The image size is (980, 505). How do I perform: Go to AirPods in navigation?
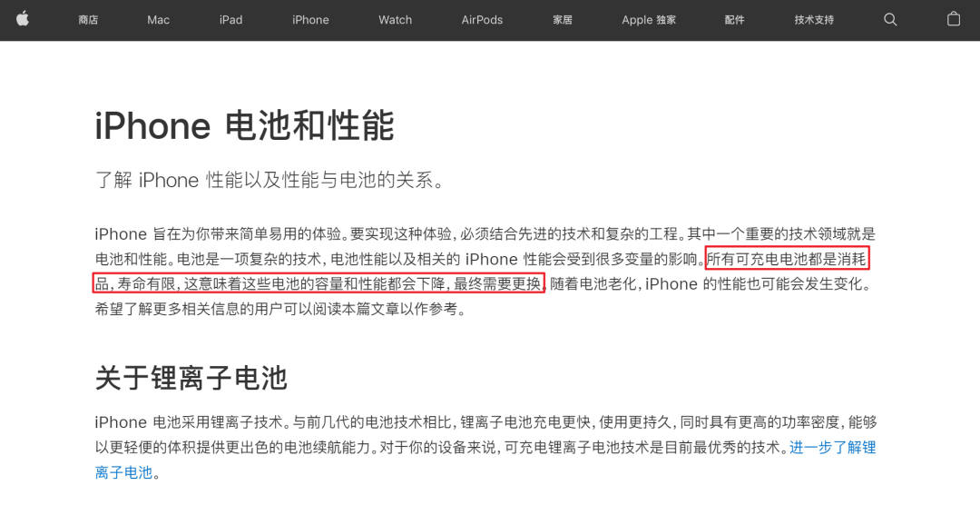tap(482, 20)
